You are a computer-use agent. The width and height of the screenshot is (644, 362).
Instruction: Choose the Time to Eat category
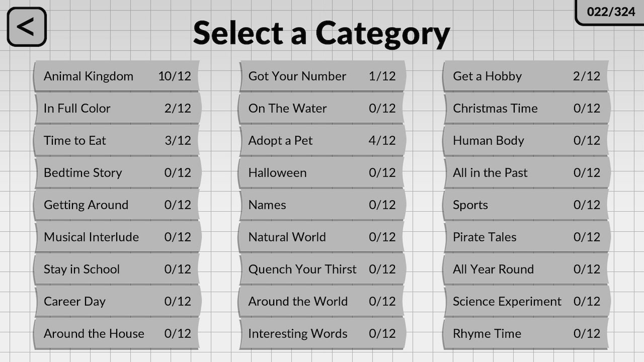117,141
